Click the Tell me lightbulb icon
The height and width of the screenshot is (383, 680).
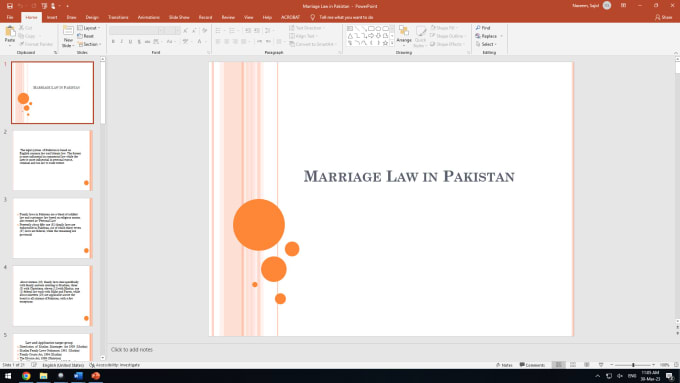pyautogui.click(x=312, y=17)
